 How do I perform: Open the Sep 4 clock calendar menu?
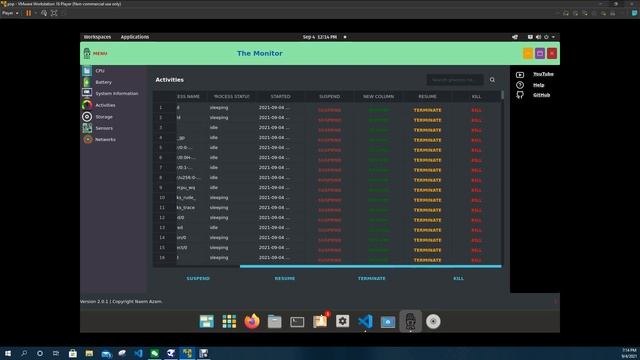click(x=320, y=37)
